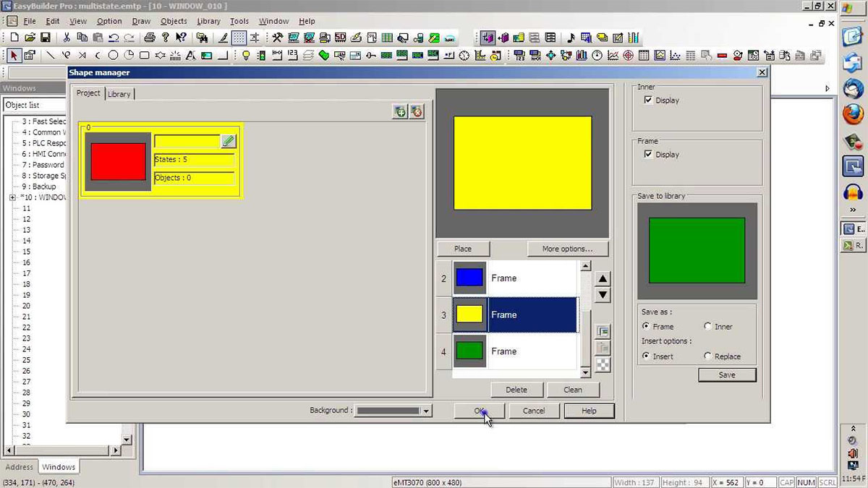Click the Delete button
Screen dimensions: 868x488
click(516, 390)
